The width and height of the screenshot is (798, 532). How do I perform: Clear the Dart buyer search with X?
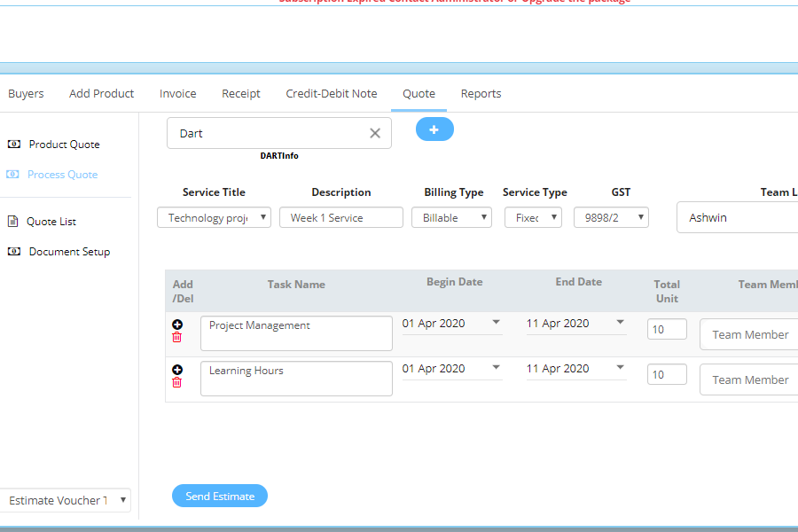point(375,133)
